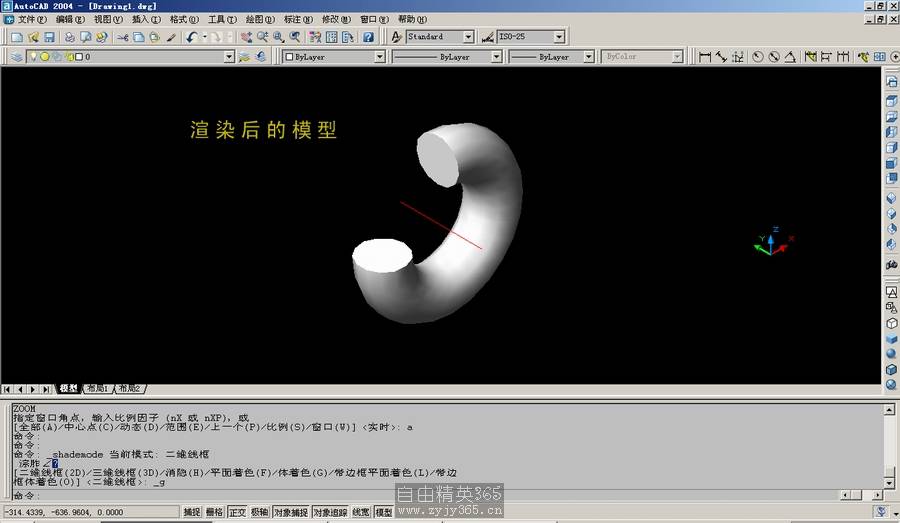Open the Text Style manager icon
The image size is (900, 523).
click(396, 37)
